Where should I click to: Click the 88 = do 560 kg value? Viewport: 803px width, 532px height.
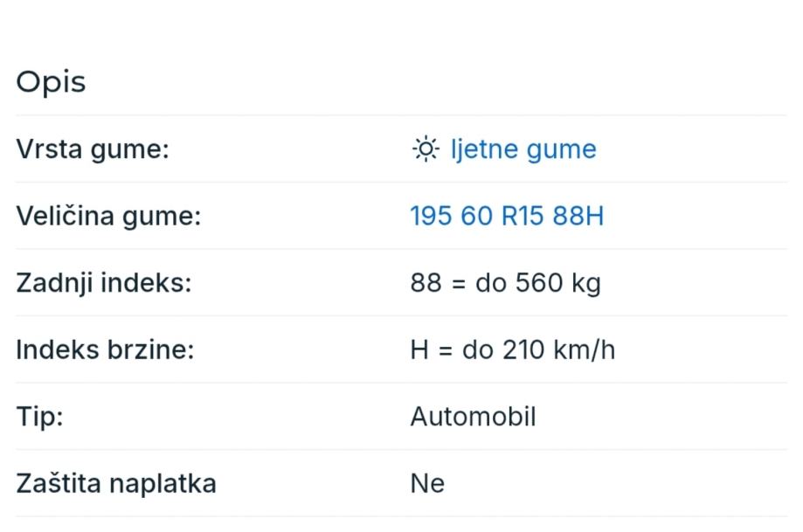pos(505,283)
